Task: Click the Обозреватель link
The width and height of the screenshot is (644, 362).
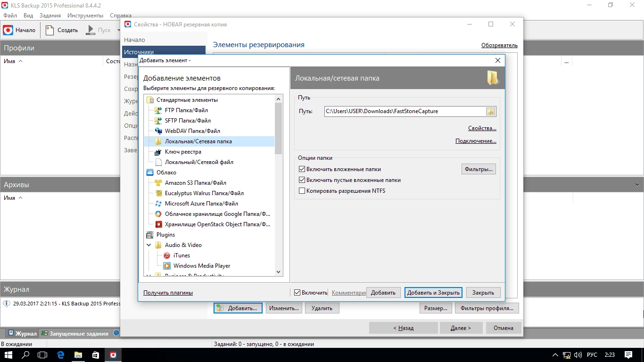Action: [499, 45]
